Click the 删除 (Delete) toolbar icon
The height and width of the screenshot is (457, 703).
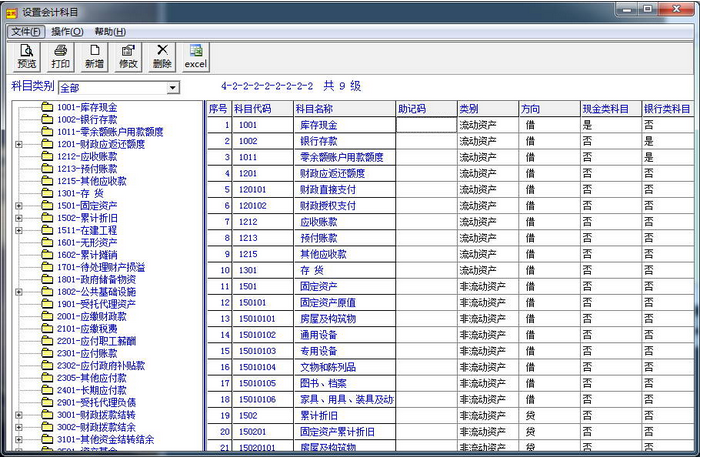click(162, 56)
